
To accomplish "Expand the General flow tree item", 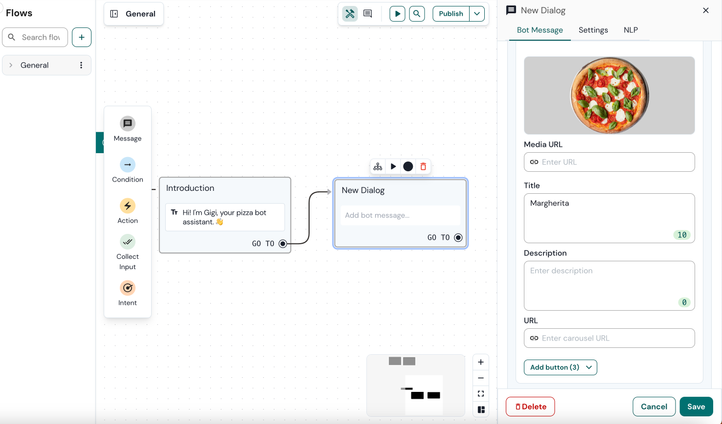I will [11, 65].
